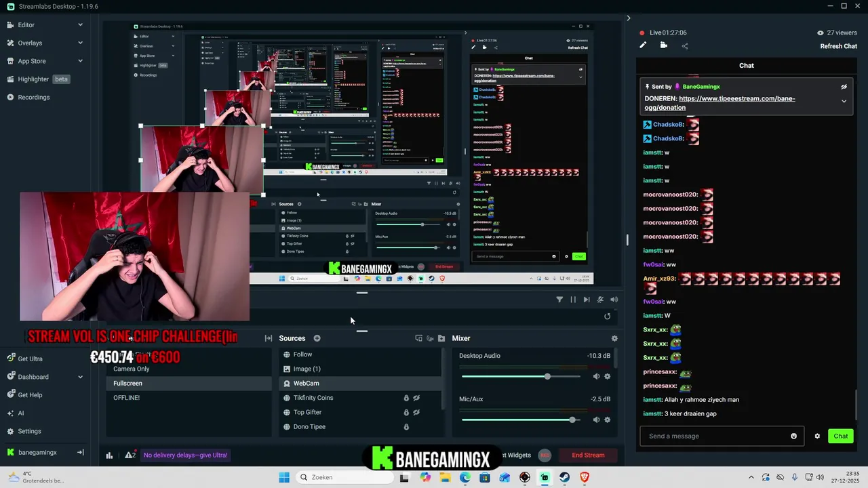This screenshot has height=488, width=868.
Task: Click the refresh arrow icon under events bar
Action: pyautogui.click(x=607, y=317)
